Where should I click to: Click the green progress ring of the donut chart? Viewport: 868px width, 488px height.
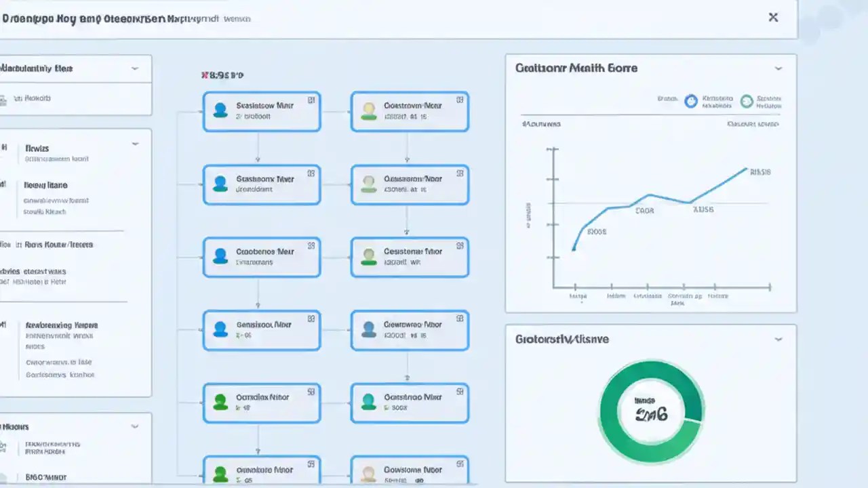(x=651, y=371)
